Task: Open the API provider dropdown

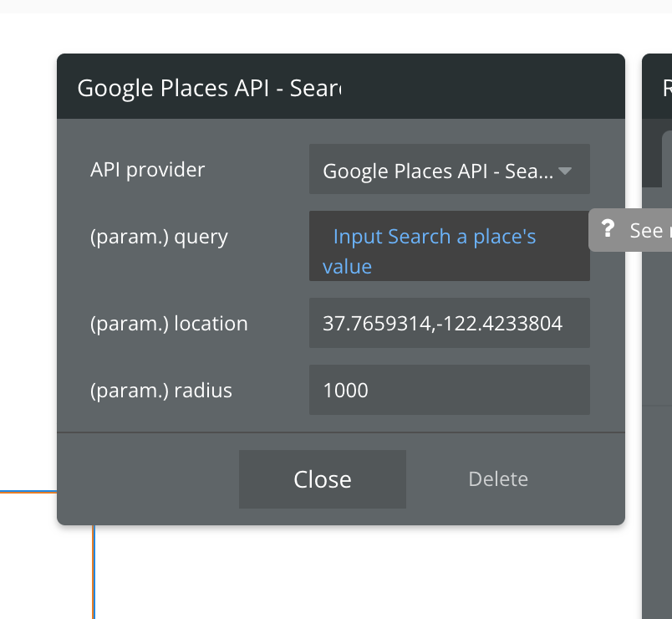Action: coord(438,170)
